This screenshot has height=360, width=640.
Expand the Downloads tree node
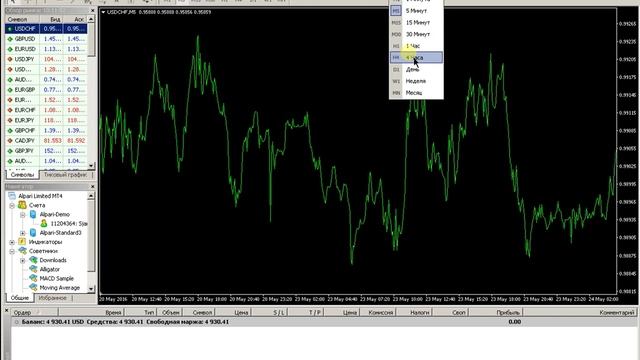coord(22,260)
